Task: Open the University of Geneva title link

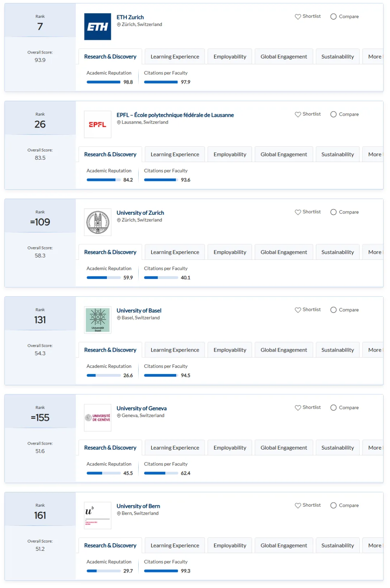Action: coord(142,408)
